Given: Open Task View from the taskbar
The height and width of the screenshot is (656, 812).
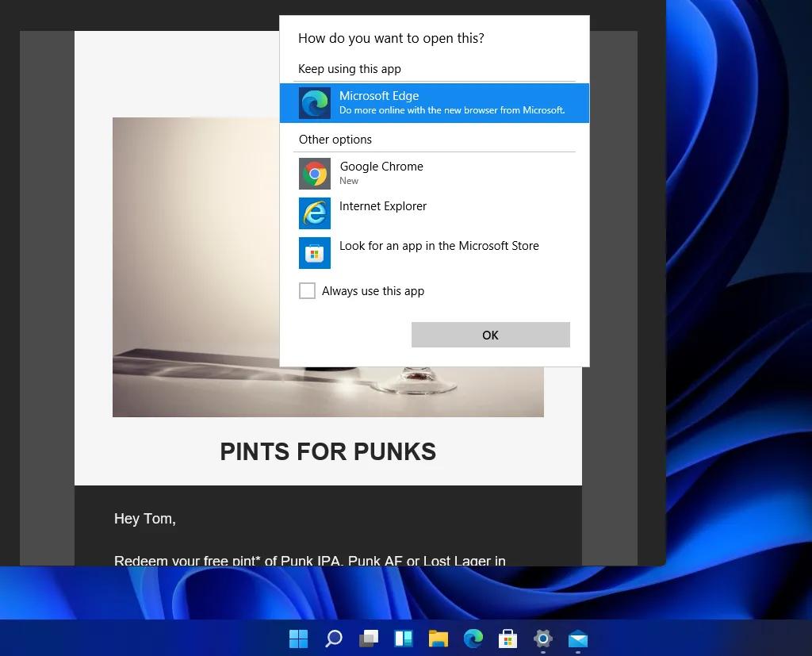Looking at the screenshot, I should [368, 639].
